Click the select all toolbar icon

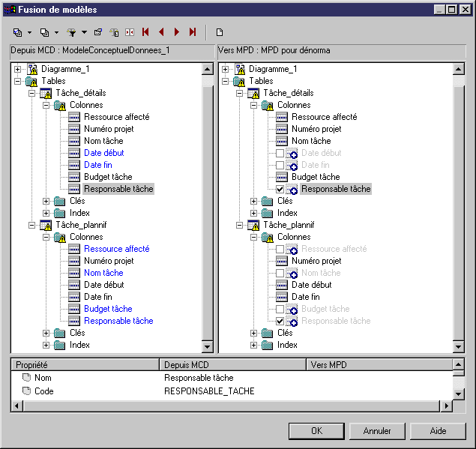(x=17, y=32)
